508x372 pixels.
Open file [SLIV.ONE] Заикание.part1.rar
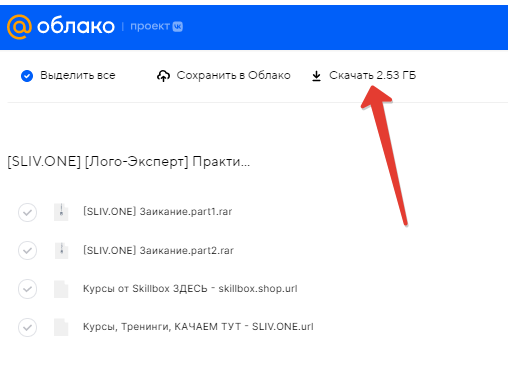click(158, 212)
